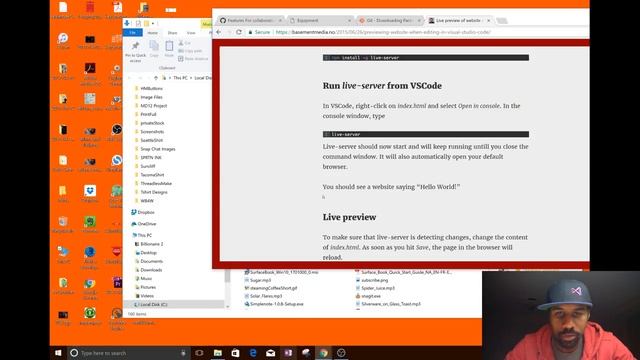Click the Copy icon in Explorer ribbon
Screen dimensions: 640x360
click(x=154, y=46)
